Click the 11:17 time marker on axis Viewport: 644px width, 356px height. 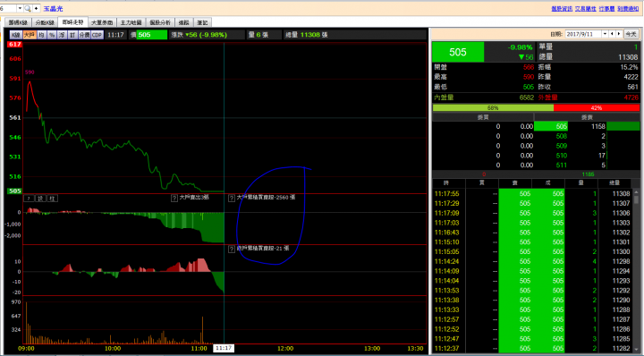click(224, 348)
